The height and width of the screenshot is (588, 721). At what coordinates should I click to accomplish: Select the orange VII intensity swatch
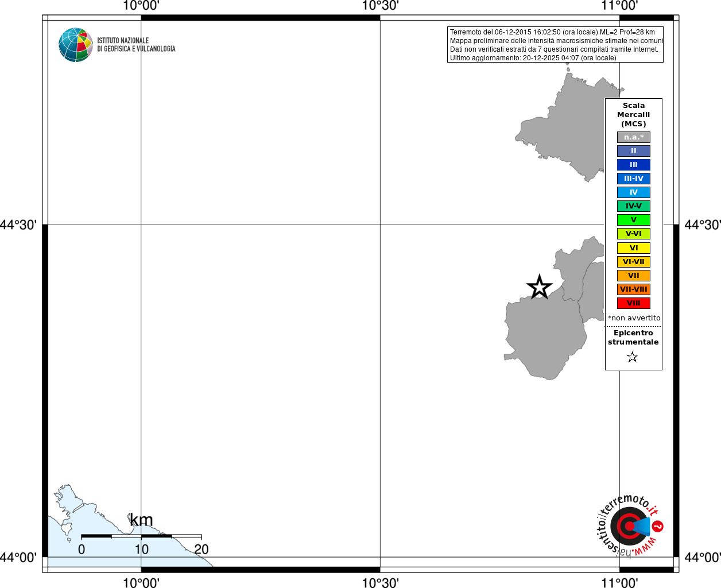pos(634,276)
